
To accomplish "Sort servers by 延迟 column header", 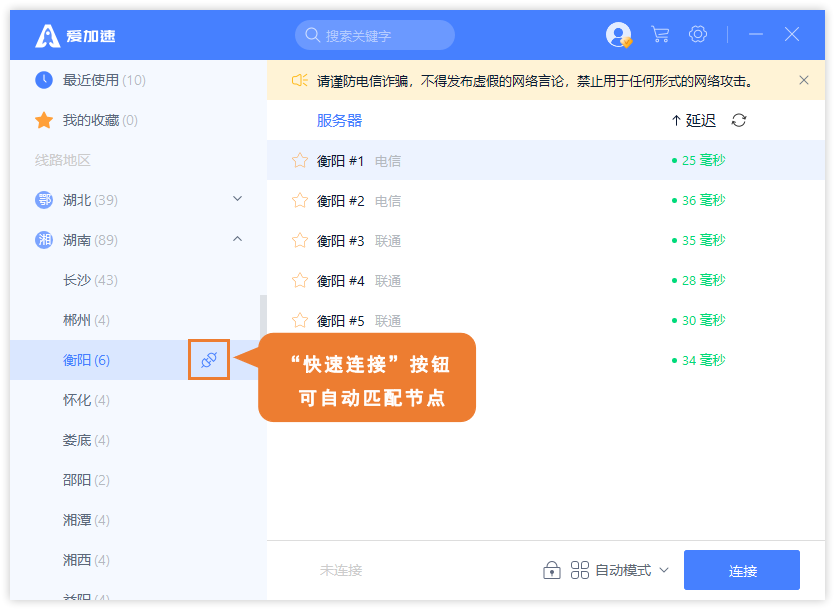I will 693,121.
